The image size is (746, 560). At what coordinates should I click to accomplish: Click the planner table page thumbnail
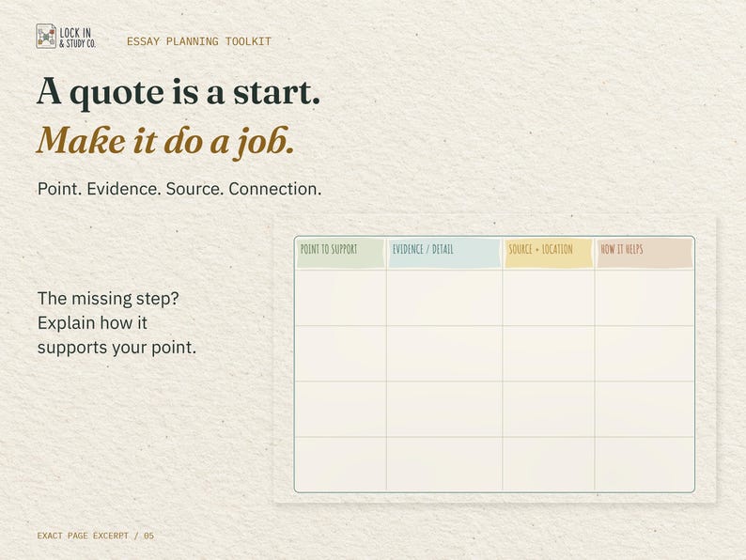(495, 360)
